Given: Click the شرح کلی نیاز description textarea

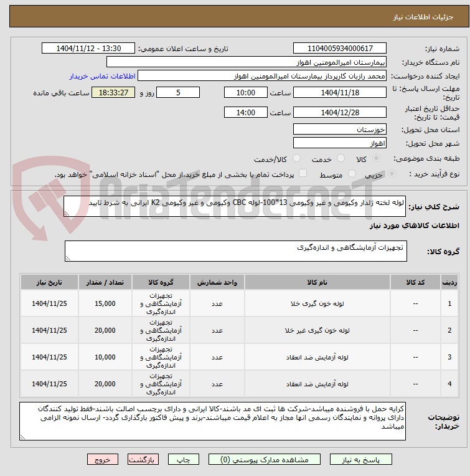Looking at the screenshot, I should 235,206.
